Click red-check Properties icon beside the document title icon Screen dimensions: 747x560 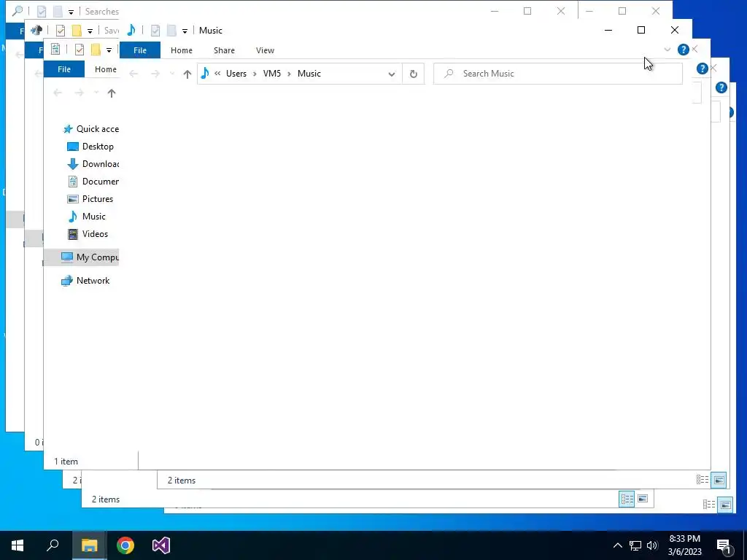80,50
